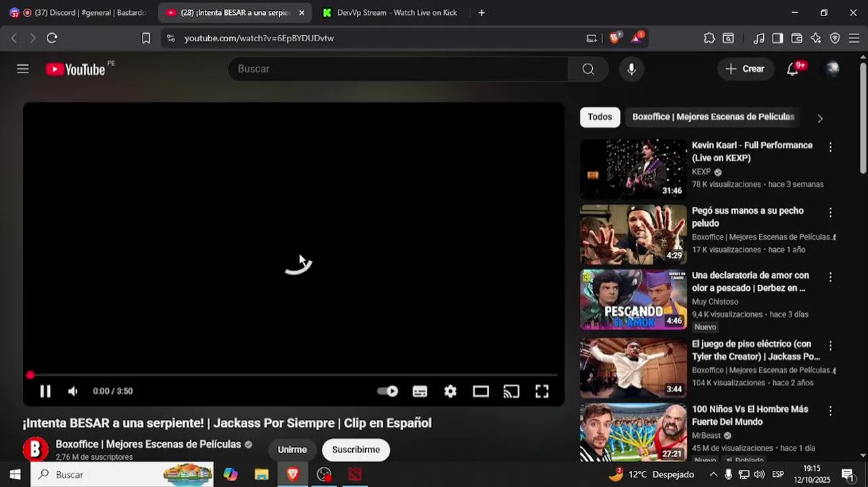Screen dimensions: 868x487
Task: Click the URL address bar
Action: click(x=379, y=38)
